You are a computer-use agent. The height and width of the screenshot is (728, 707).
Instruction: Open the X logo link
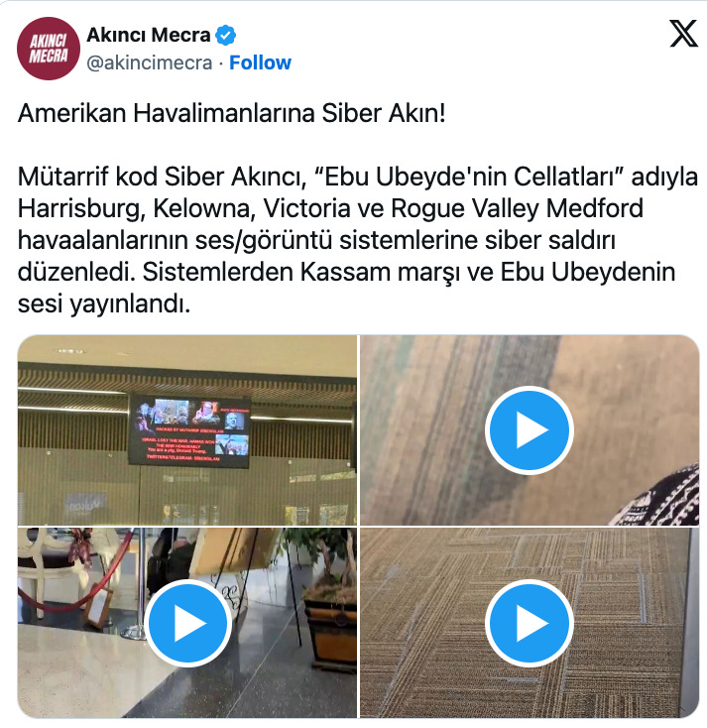(x=683, y=34)
